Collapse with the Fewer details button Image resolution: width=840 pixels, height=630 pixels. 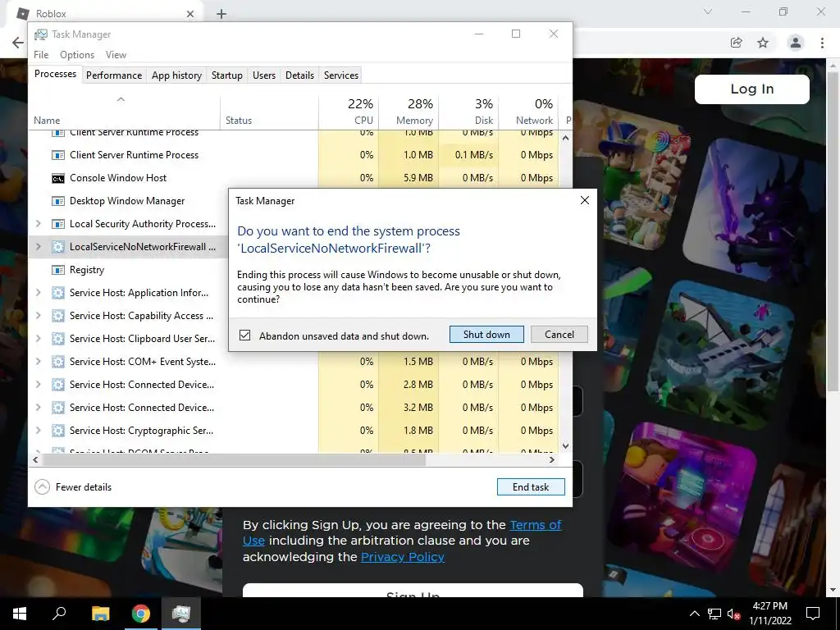point(73,487)
